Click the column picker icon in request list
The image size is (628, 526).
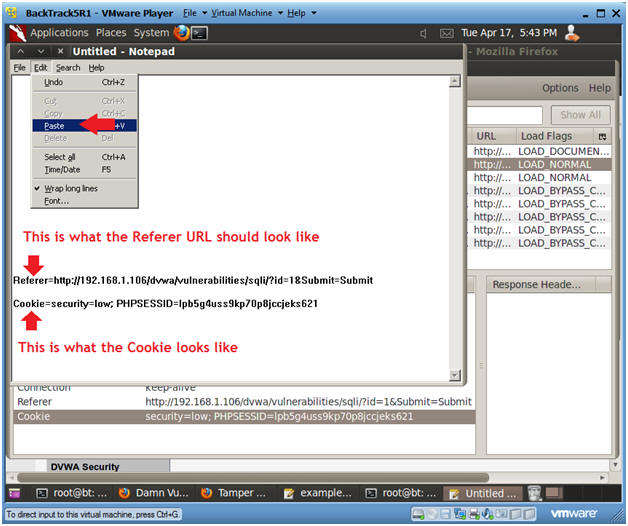tap(602, 137)
